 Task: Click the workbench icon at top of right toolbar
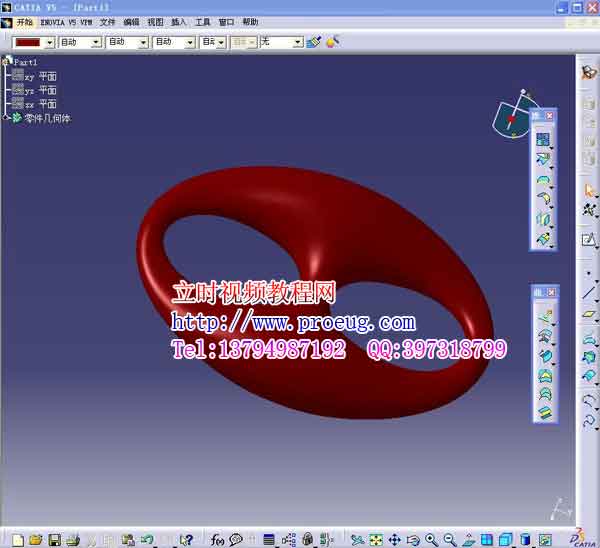point(589,72)
